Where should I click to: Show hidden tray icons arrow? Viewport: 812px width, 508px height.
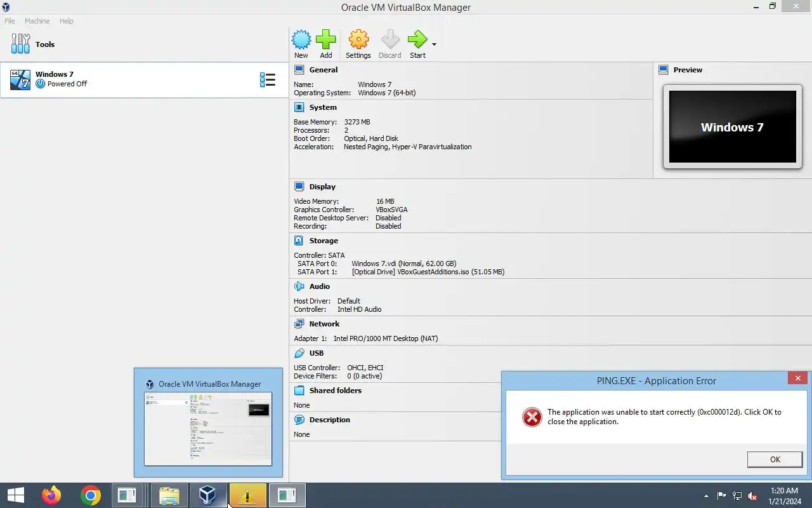coord(706,496)
